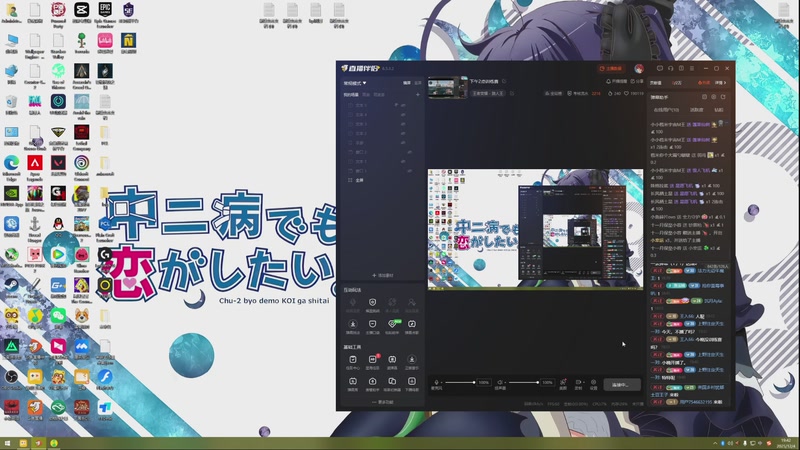Click the Windows Start button
The height and width of the screenshot is (450, 800).
coord(8,443)
